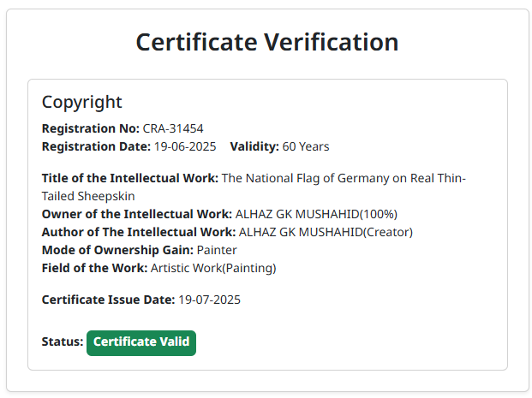Click the Mode of Ownership Gain label
The width and height of the screenshot is (532, 398).
[x=117, y=250]
